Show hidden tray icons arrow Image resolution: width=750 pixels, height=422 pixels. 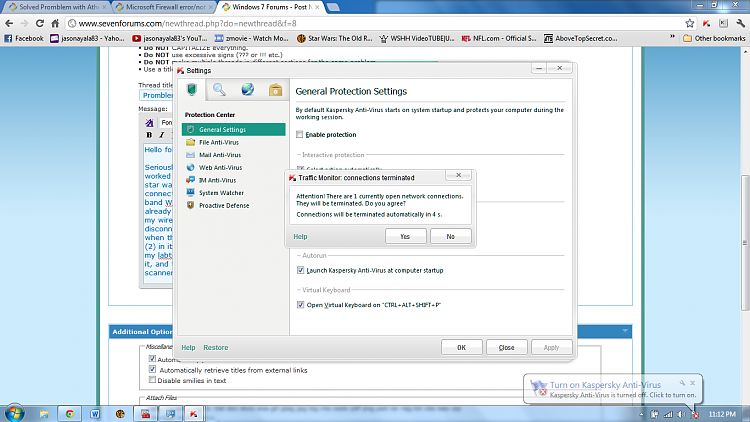(641, 414)
